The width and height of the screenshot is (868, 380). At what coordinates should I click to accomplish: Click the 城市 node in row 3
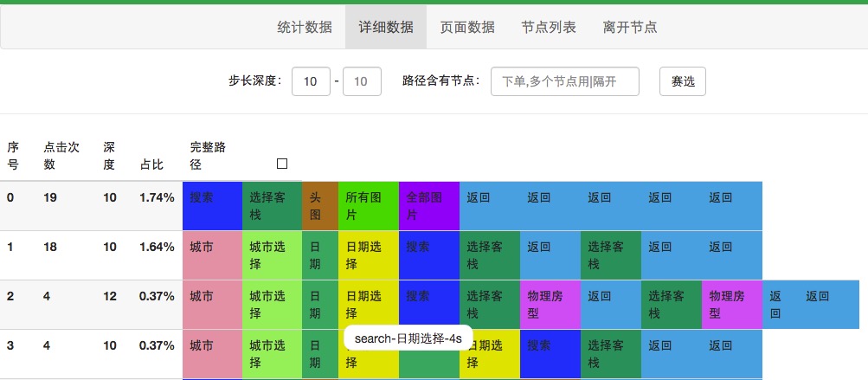pos(213,354)
